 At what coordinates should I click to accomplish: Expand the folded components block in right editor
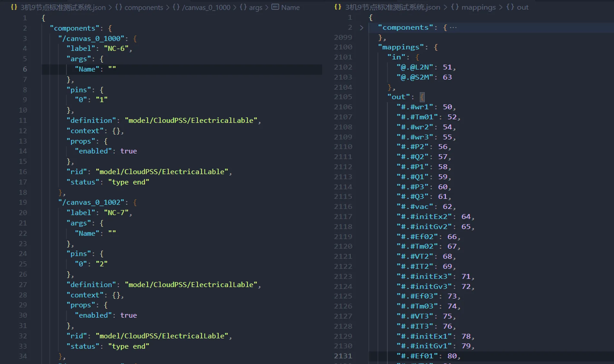pyautogui.click(x=361, y=28)
